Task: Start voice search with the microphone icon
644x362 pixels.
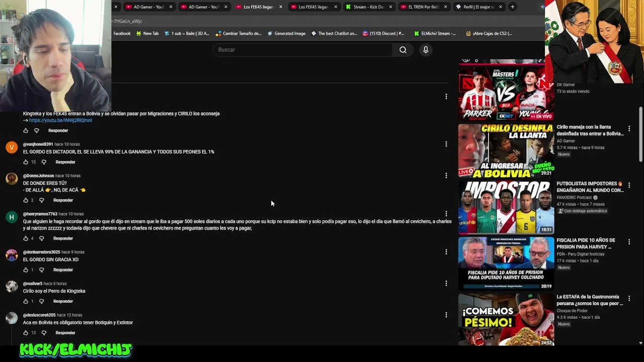Action: tap(426, 50)
